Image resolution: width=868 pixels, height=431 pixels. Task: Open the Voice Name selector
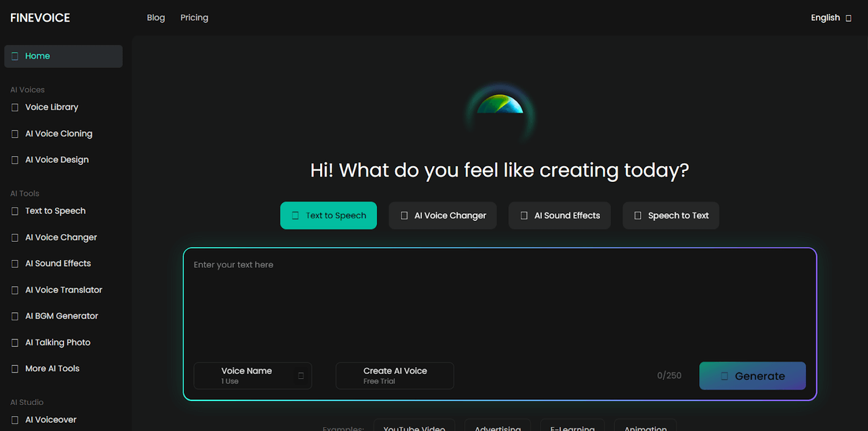click(x=253, y=375)
